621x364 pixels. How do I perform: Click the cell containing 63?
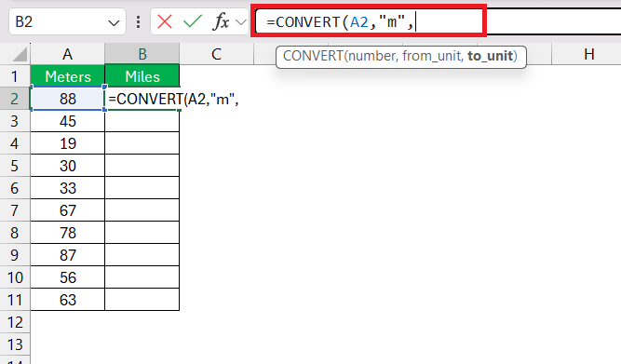pos(68,300)
